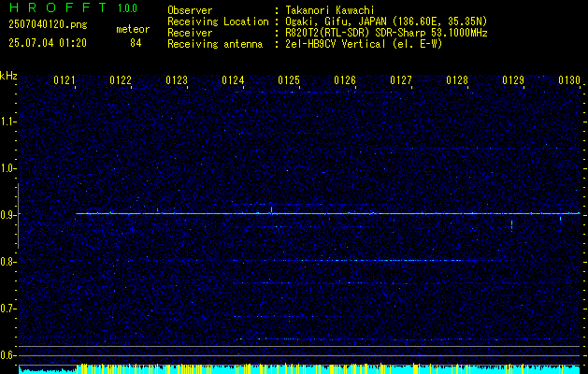Screen dimensions: 588x374
Task: Click the meteor echo spike near 0125
Action: (271, 209)
